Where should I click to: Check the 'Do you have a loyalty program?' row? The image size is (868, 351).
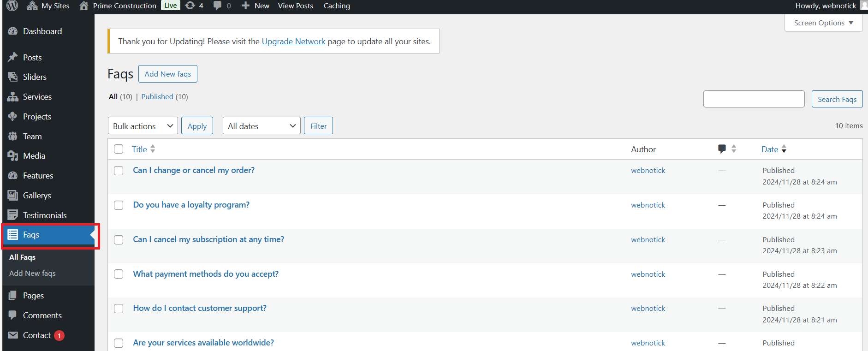[119, 205]
